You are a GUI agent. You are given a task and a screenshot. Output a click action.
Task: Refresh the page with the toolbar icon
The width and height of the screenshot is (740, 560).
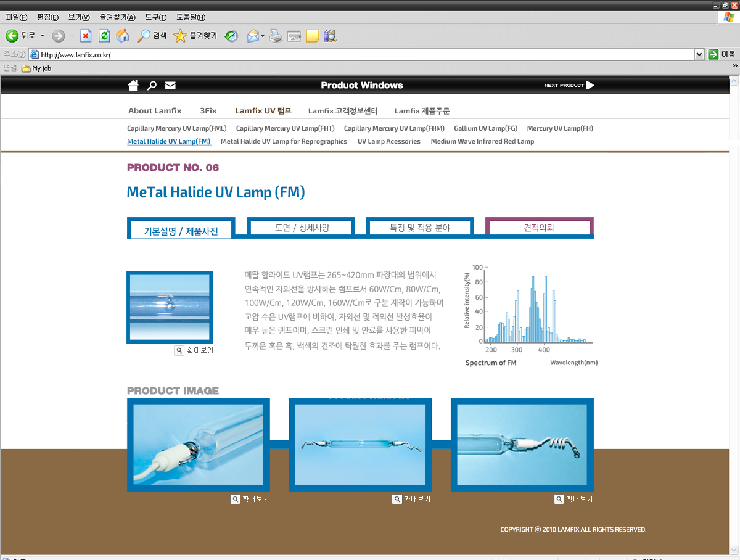pyautogui.click(x=104, y=36)
